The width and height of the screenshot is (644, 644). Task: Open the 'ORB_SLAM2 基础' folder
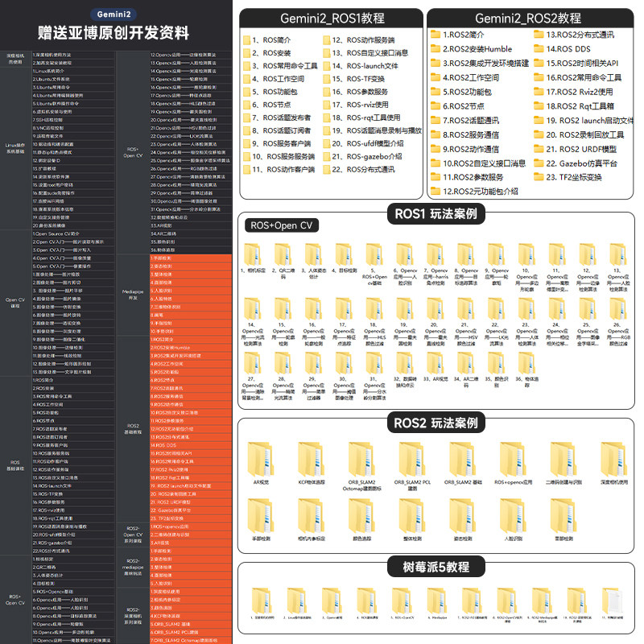pyautogui.click(x=463, y=460)
